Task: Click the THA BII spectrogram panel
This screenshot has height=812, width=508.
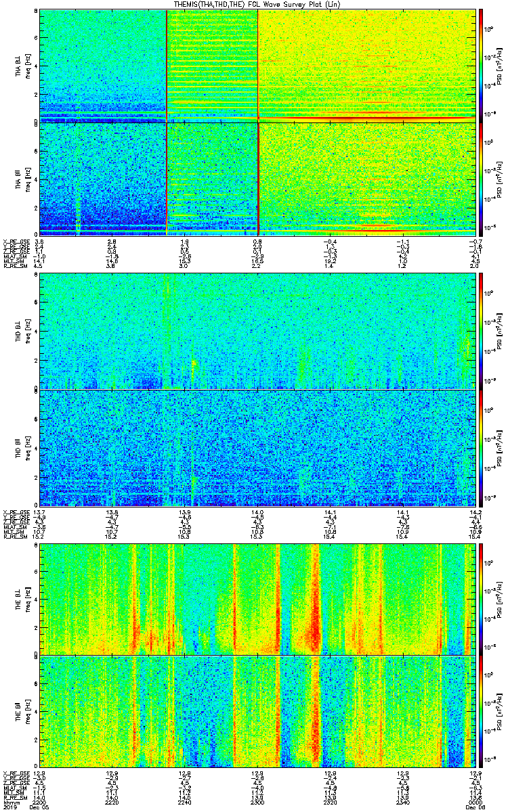Action: (257, 179)
